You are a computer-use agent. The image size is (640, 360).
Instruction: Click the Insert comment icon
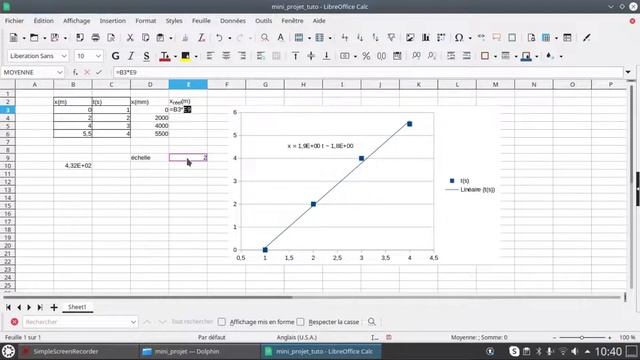click(x=496, y=38)
